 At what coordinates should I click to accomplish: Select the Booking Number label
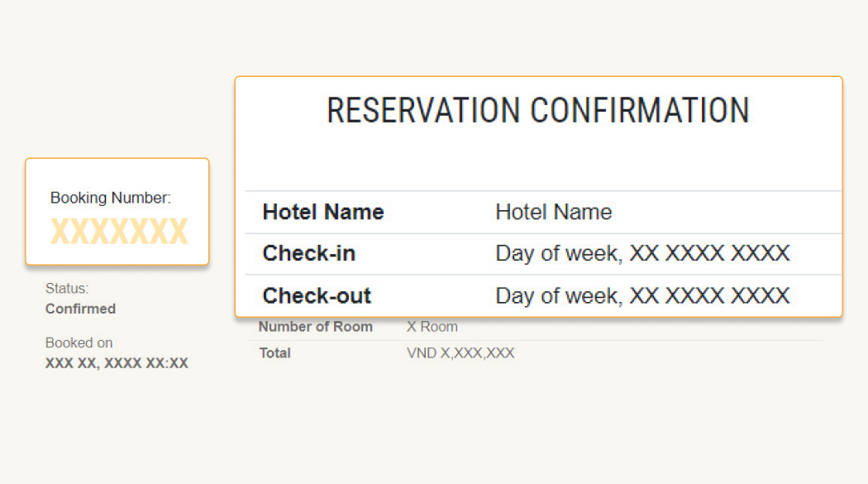pyautogui.click(x=111, y=198)
